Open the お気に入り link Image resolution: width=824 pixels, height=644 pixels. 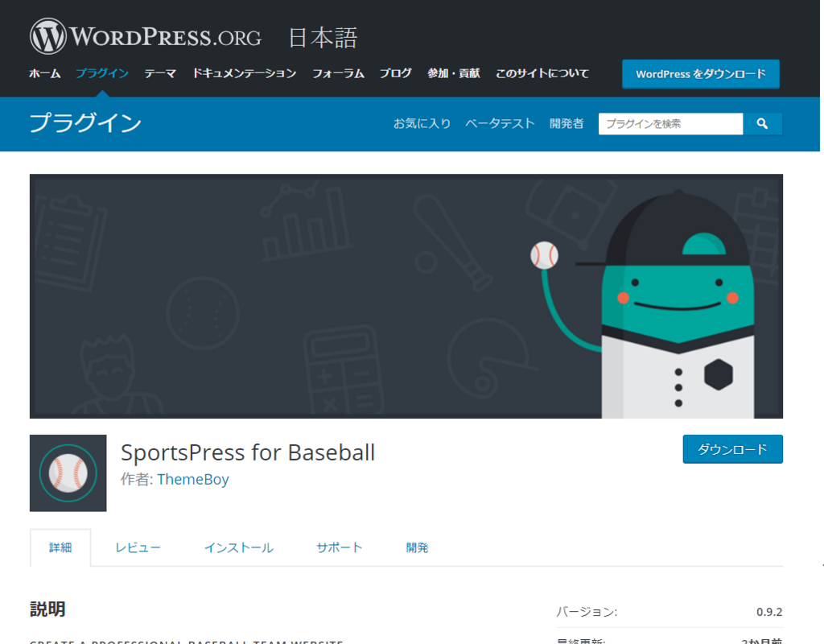[x=422, y=123]
